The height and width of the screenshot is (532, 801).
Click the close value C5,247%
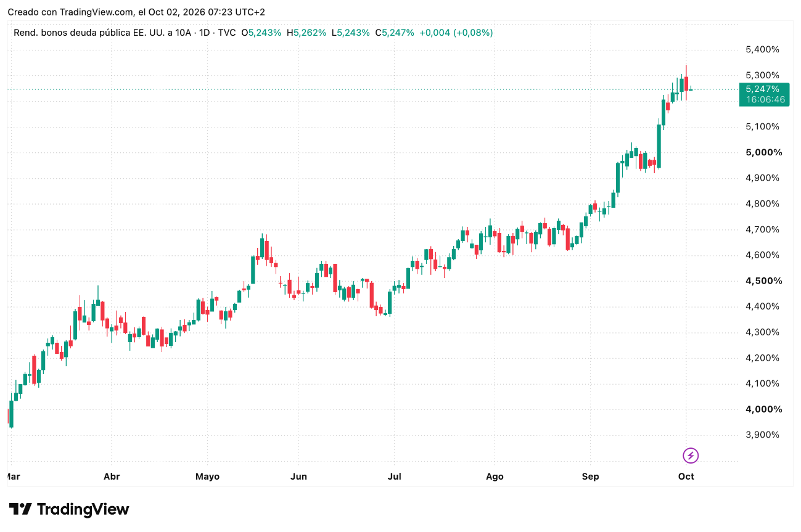coord(395,33)
